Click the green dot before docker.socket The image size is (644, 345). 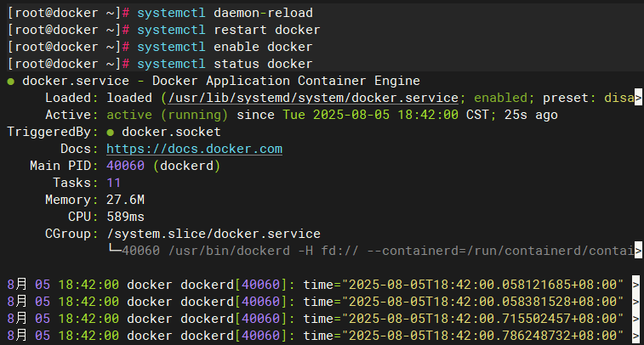pos(110,133)
